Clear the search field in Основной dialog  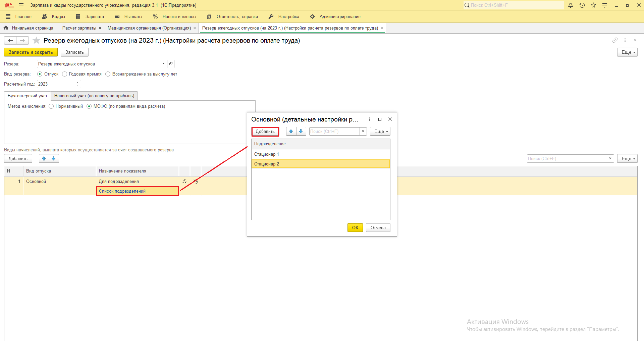pos(363,132)
